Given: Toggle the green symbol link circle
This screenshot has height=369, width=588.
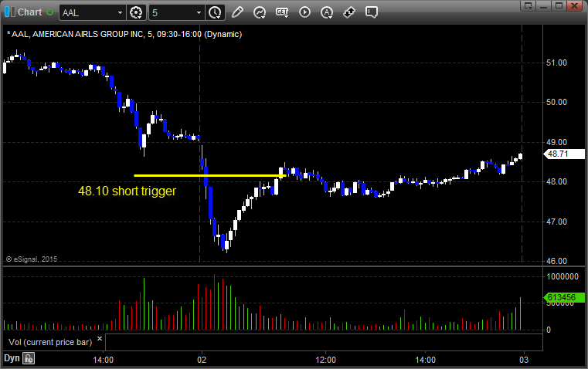Looking at the screenshot, I should [x=49, y=12].
